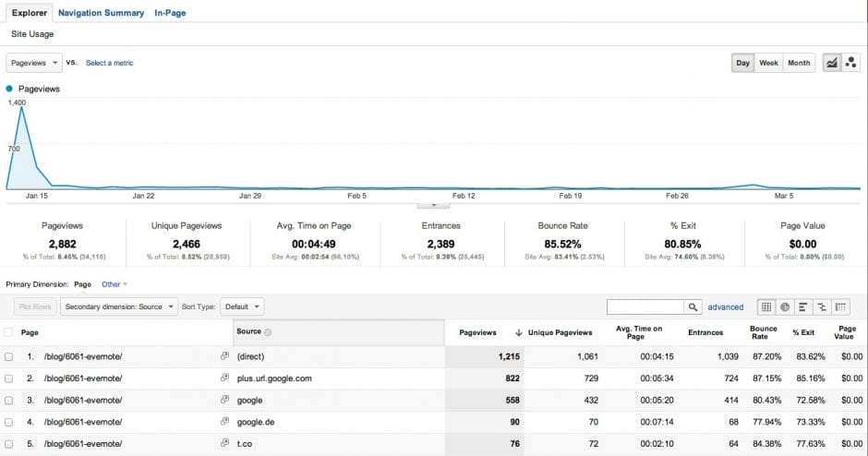Select the comparison view icon
This screenshot has width=868, height=456.
coord(822,306)
